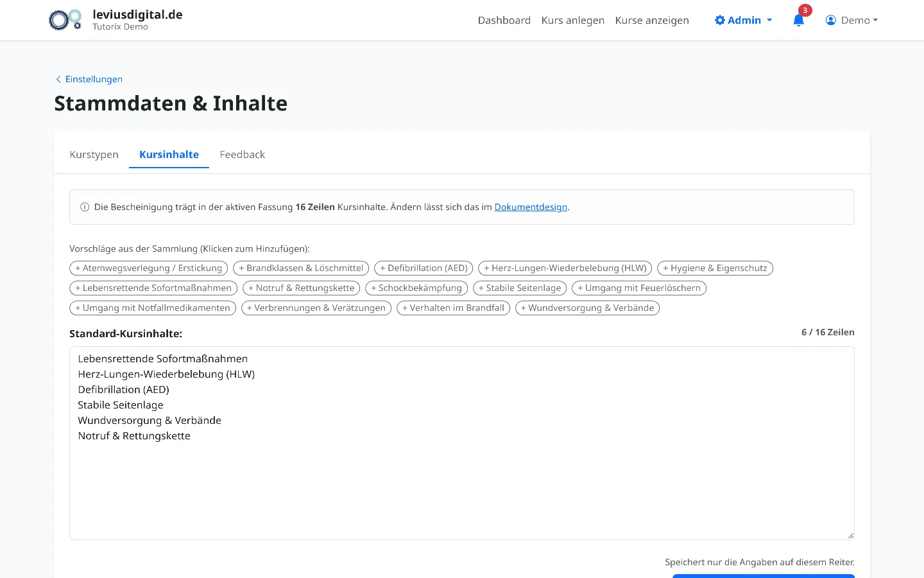Add the Defibrillation (AED) suggestion chip
924x578 pixels.
click(424, 268)
